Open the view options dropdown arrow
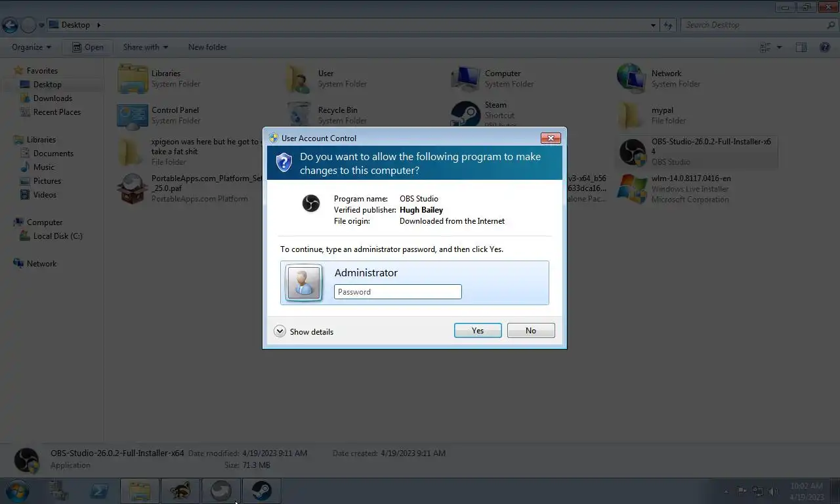This screenshot has height=504, width=840. pyautogui.click(x=780, y=47)
